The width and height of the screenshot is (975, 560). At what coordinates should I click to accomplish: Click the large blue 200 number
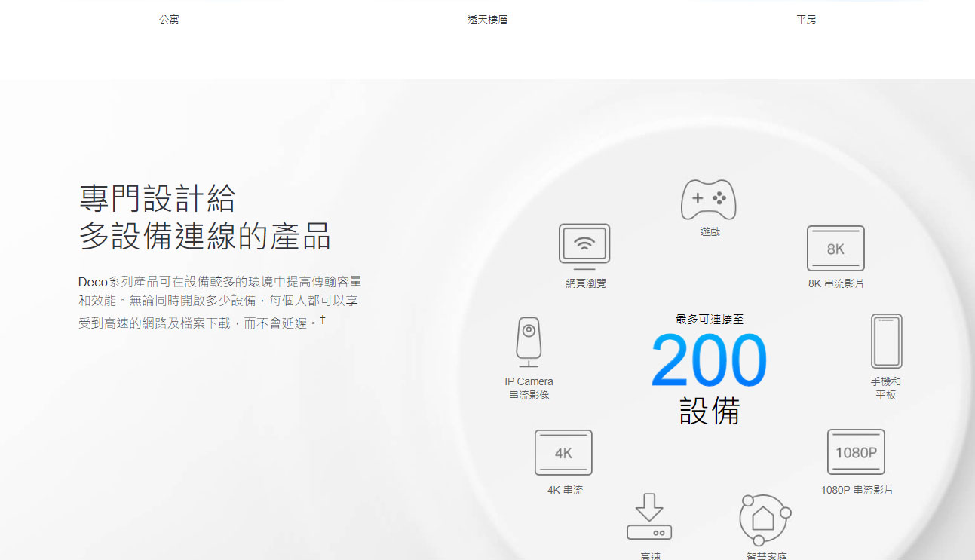tap(709, 362)
